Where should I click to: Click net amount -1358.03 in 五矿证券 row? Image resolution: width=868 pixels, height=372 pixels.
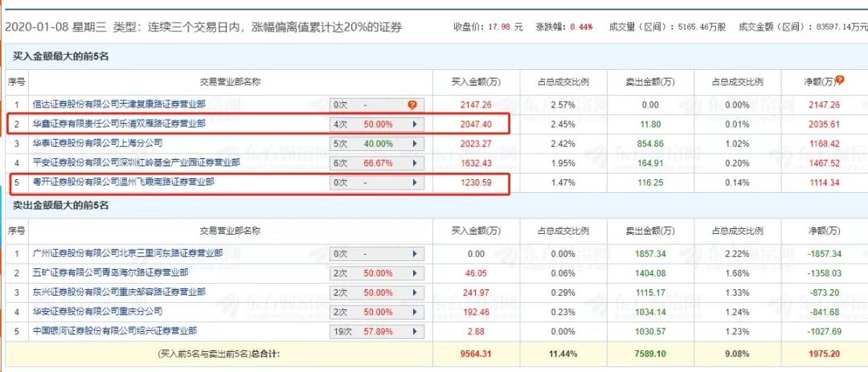[825, 273]
